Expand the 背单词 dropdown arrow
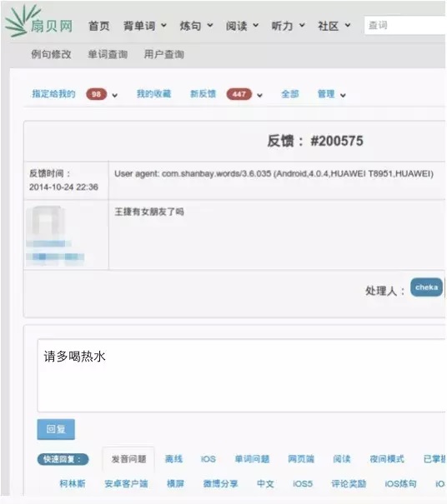The image size is (447, 504). 163,25
